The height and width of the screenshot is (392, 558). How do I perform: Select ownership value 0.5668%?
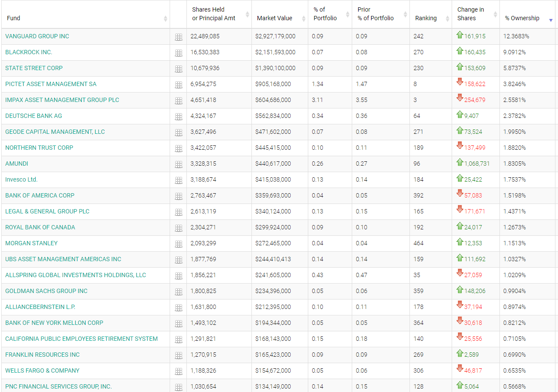tap(515, 386)
